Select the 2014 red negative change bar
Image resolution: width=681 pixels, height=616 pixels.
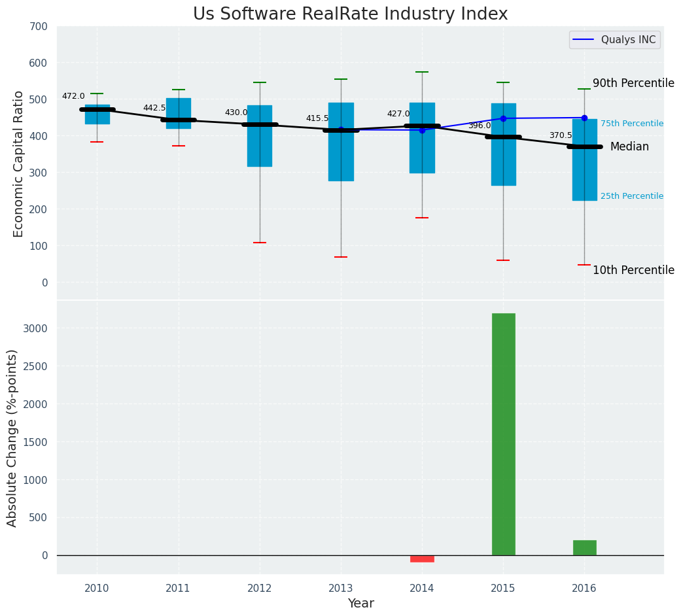click(x=422, y=558)
